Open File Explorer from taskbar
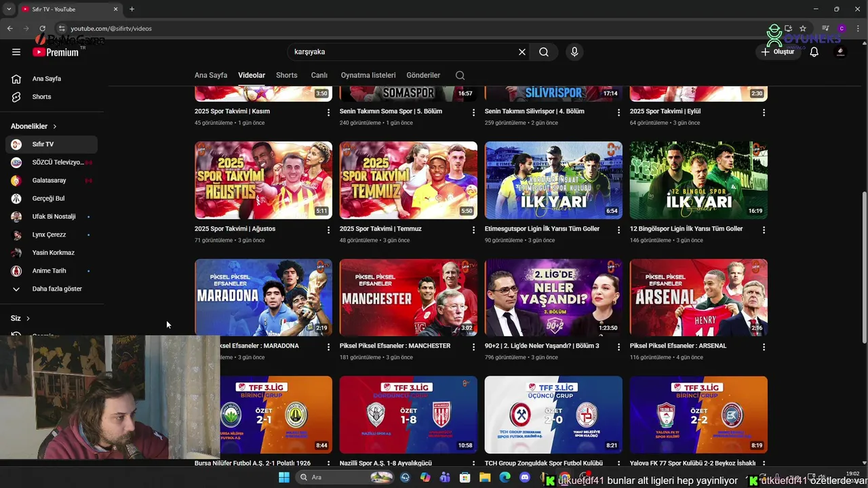Image resolution: width=868 pixels, height=488 pixels. pyautogui.click(x=485, y=477)
